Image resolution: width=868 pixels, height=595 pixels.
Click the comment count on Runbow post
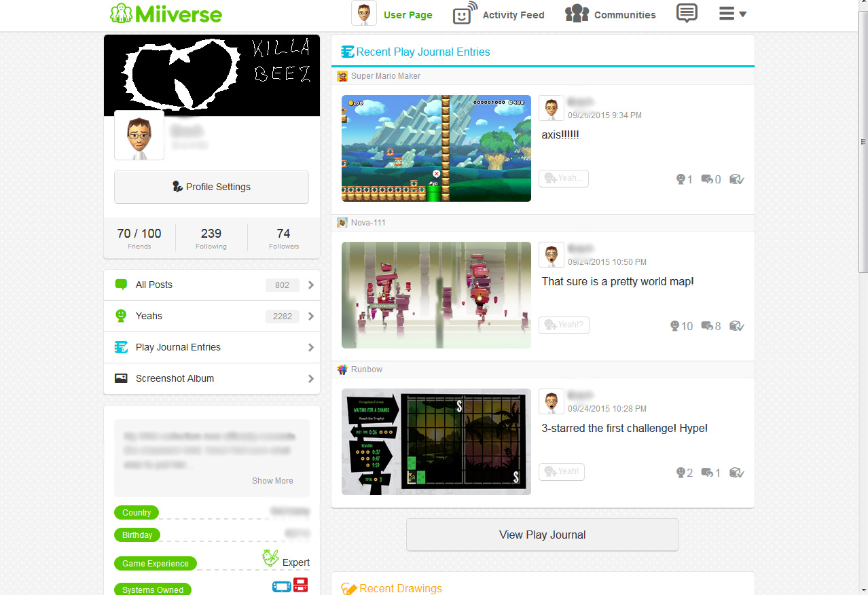(x=711, y=473)
